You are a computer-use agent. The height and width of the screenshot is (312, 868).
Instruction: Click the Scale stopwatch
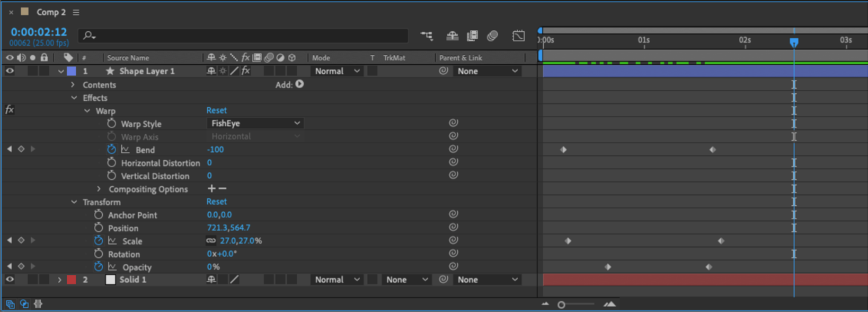(99, 240)
